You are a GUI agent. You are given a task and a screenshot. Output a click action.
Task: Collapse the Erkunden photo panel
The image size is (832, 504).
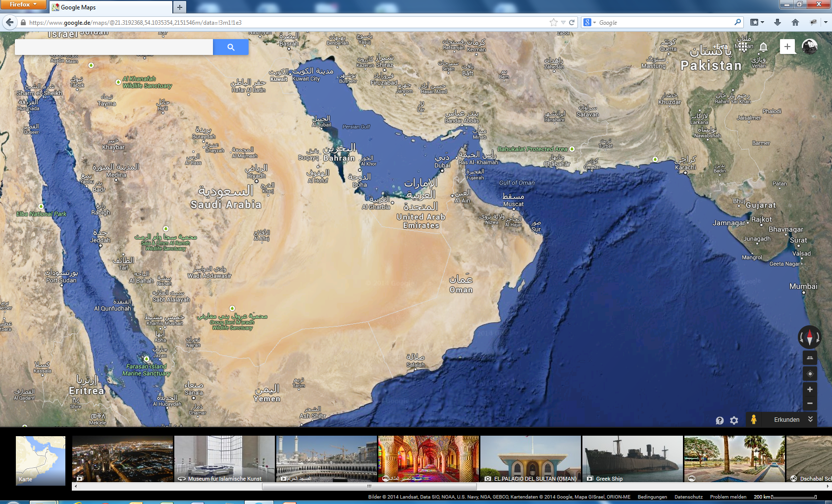coord(810,419)
